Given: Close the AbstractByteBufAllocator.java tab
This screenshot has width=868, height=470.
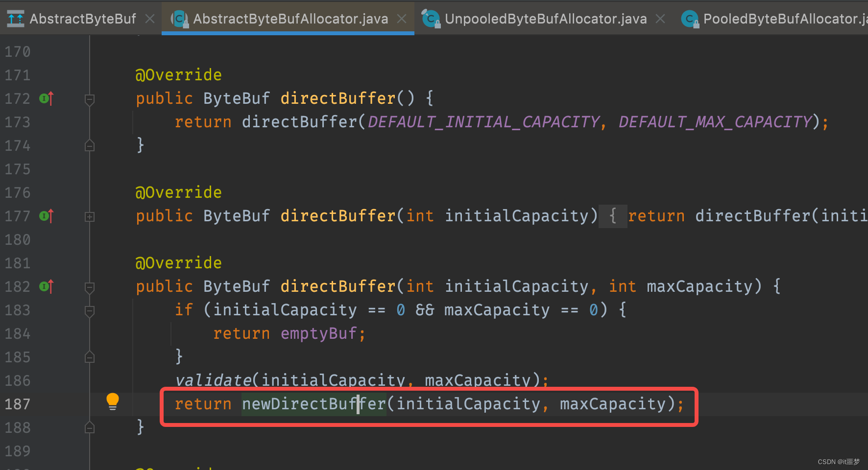Looking at the screenshot, I should point(402,19).
